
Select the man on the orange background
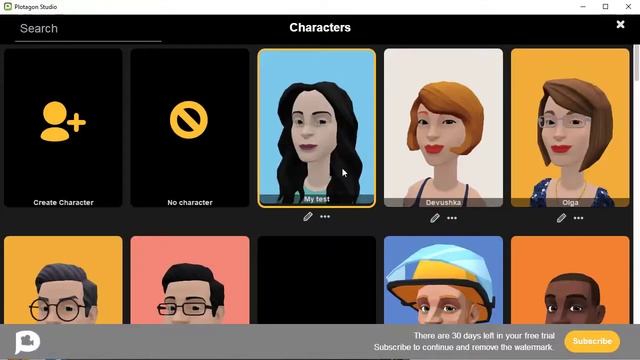click(570, 280)
